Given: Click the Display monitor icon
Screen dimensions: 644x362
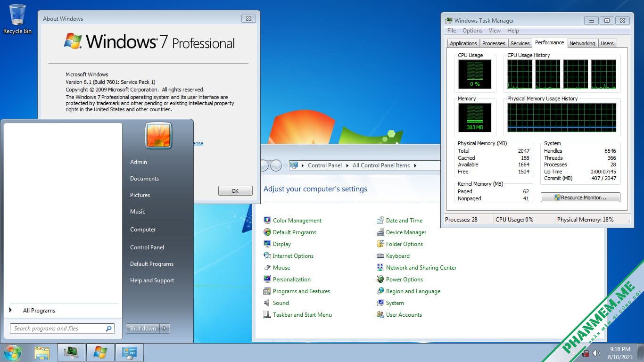Looking at the screenshot, I should (x=267, y=244).
